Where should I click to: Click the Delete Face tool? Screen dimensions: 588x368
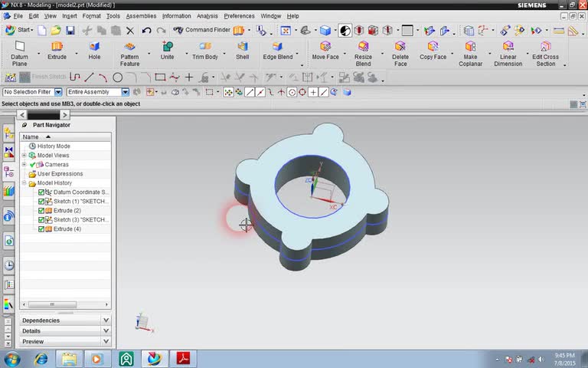[400, 48]
